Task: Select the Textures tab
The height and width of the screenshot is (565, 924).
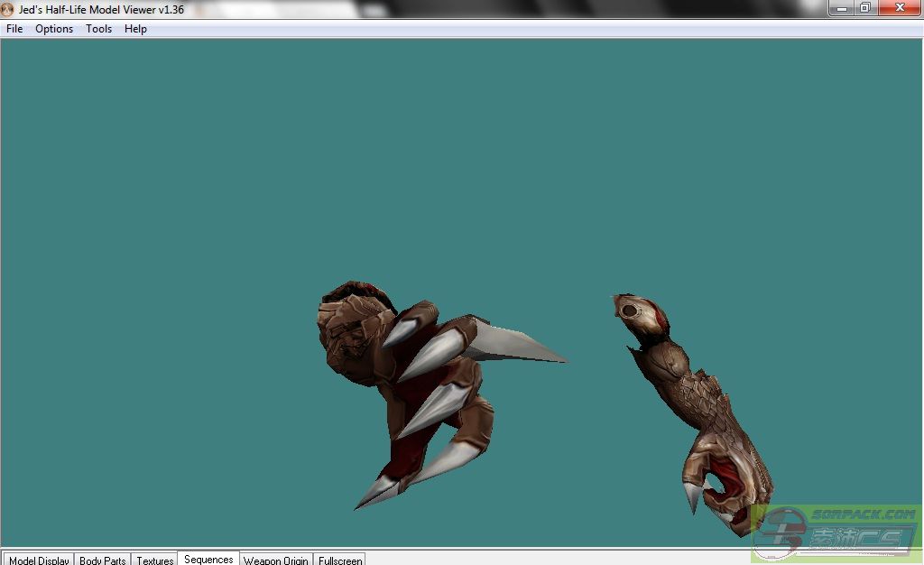Action: tap(154, 560)
